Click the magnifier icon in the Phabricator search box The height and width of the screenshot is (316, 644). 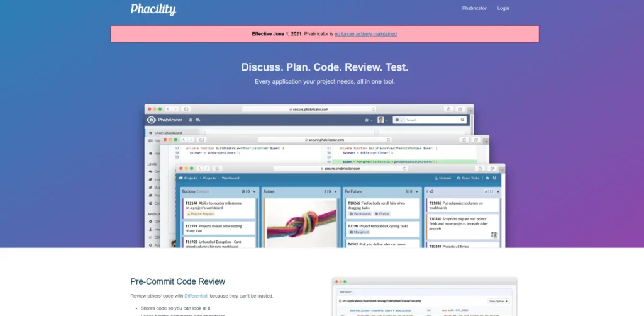462,120
